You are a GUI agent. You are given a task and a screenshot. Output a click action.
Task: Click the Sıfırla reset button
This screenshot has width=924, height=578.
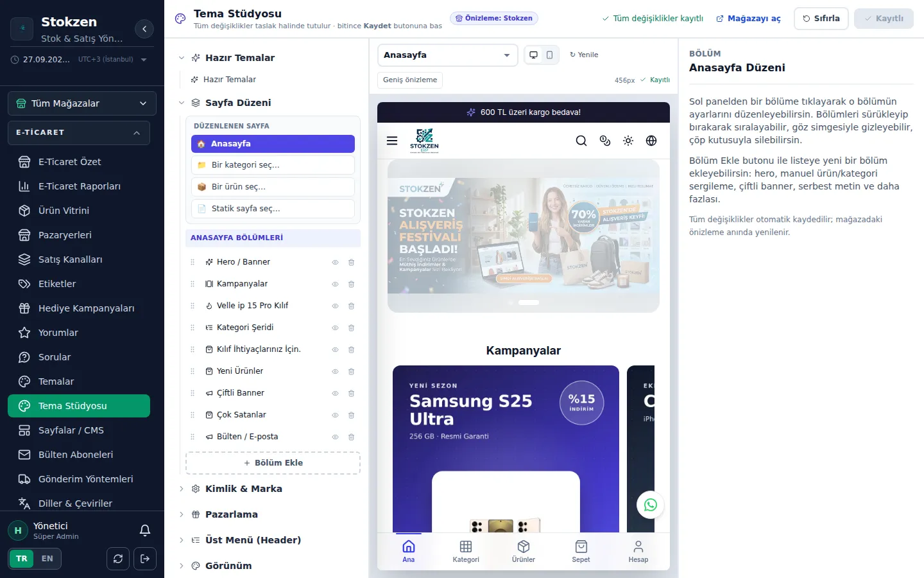click(821, 19)
